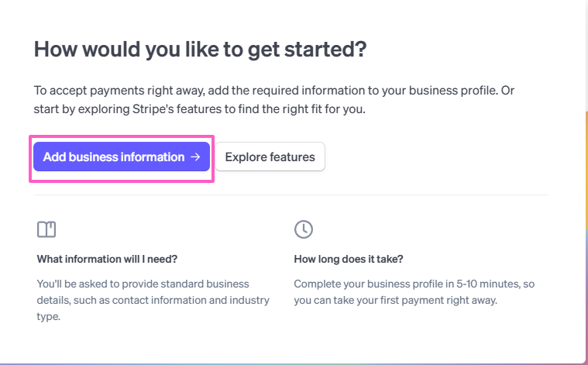The image size is (588, 365).
Task: Click the book icon above What information
Action: 46,229
